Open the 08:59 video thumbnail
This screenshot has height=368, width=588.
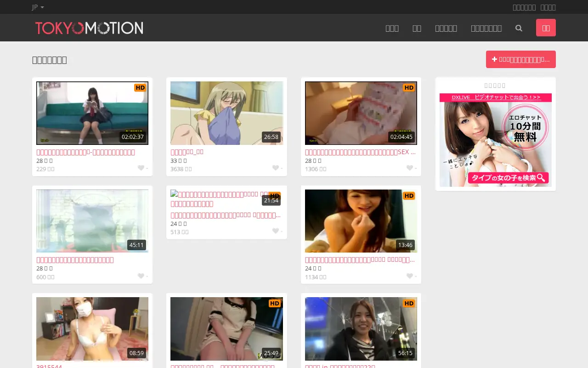[x=92, y=329]
